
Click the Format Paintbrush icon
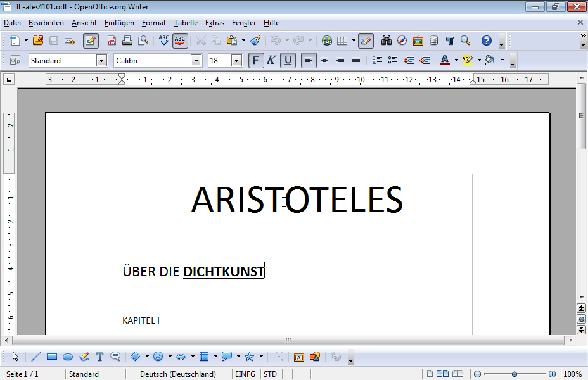tap(256, 41)
